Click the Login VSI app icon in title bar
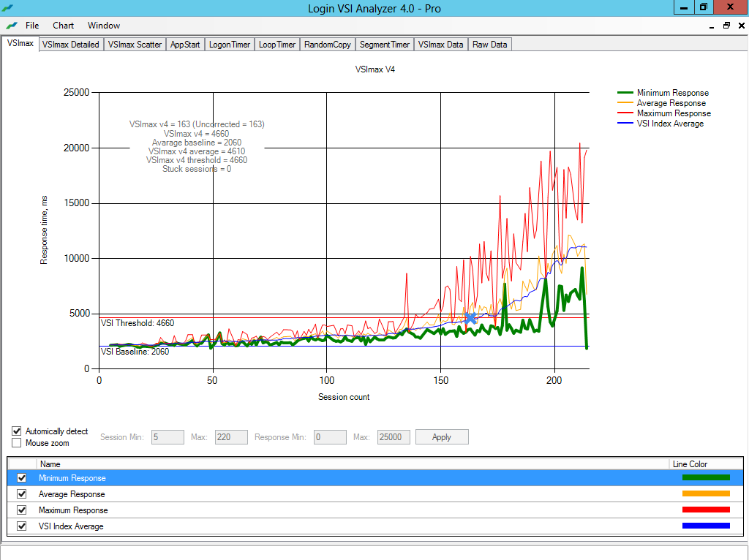The height and width of the screenshot is (560, 749). pyautogui.click(x=7, y=8)
